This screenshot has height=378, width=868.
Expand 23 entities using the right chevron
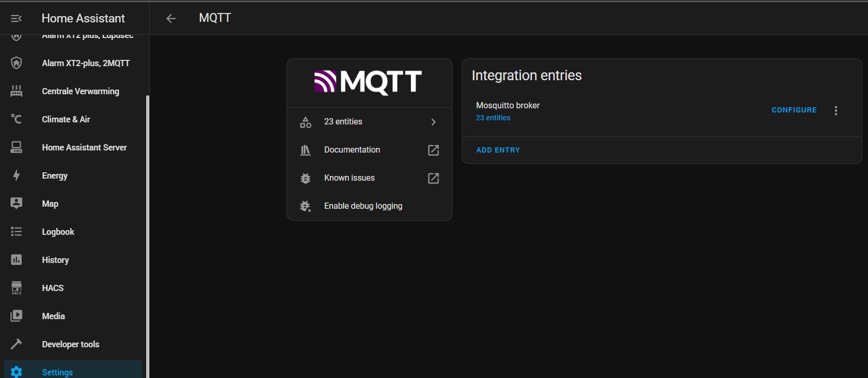(x=433, y=121)
